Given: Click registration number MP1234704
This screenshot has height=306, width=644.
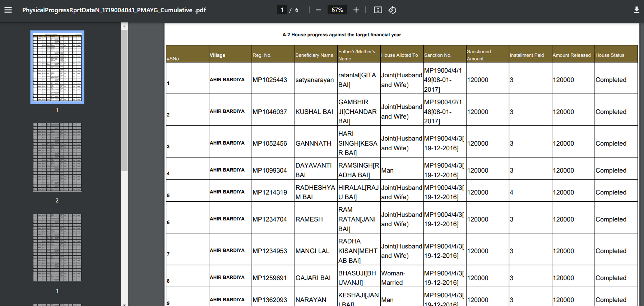Looking at the screenshot, I should click(270, 219).
